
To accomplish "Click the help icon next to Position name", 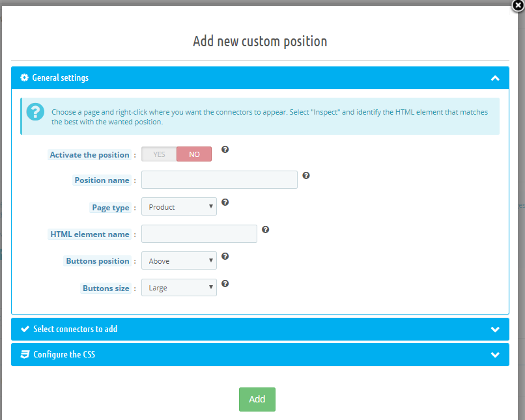I will click(306, 175).
